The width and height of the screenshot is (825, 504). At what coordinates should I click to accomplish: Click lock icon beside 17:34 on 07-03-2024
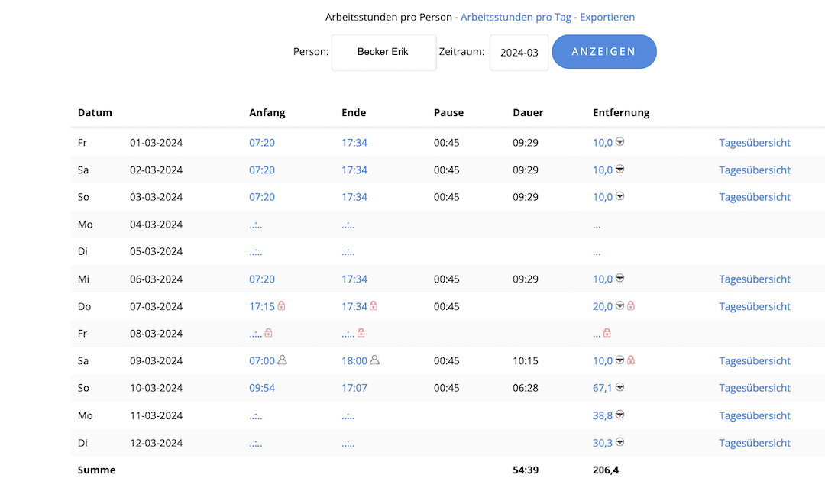pos(374,306)
